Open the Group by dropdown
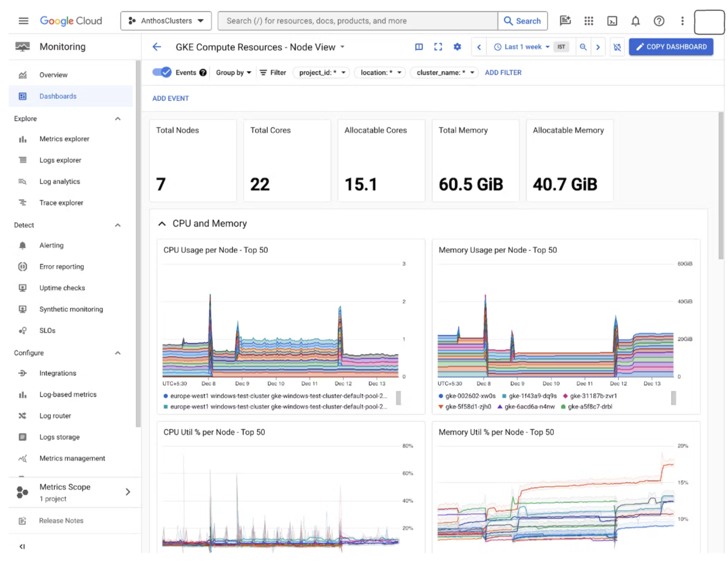 point(234,73)
